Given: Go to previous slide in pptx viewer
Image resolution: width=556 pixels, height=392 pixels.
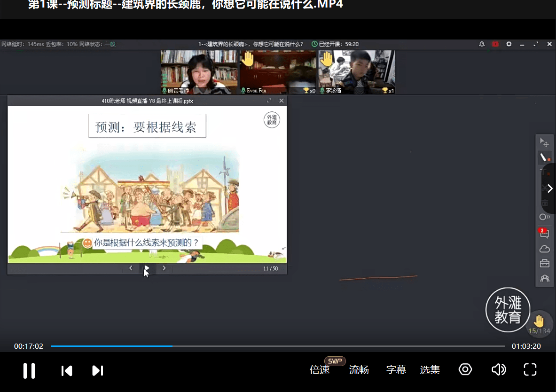Looking at the screenshot, I should (131, 268).
